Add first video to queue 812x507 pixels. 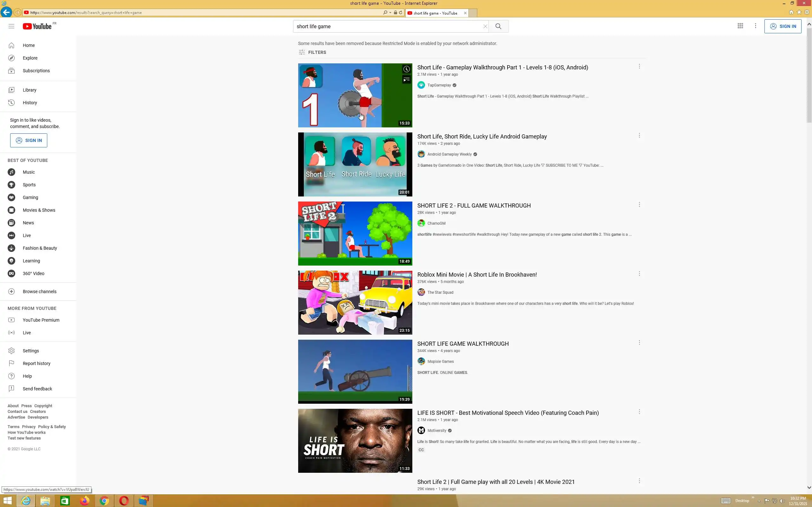tap(406, 80)
